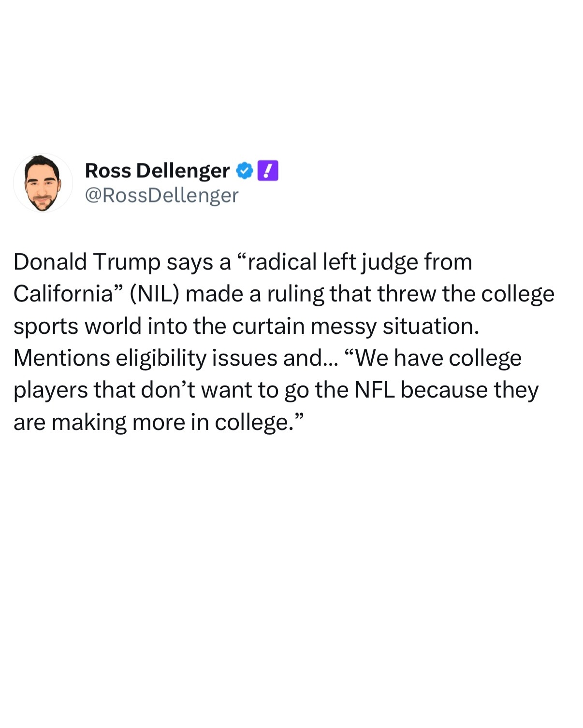
Task: Click the word "players" in the tweet
Action: tap(50, 390)
